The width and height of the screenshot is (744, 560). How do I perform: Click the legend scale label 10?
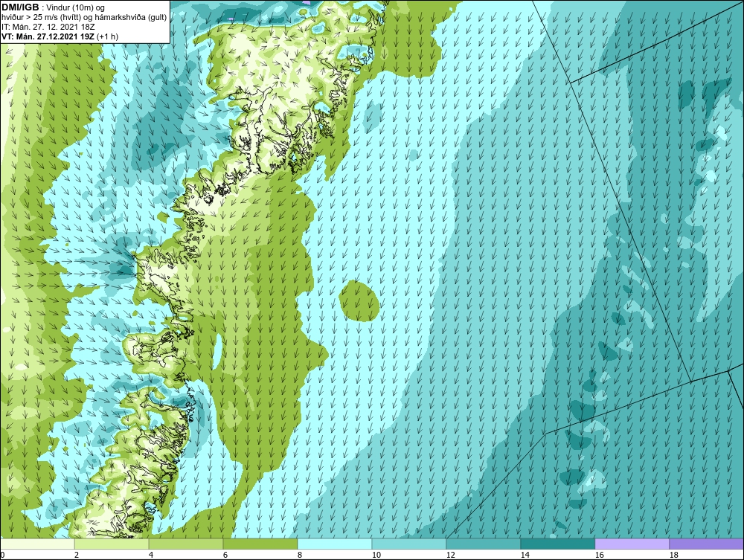click(376, 555)
